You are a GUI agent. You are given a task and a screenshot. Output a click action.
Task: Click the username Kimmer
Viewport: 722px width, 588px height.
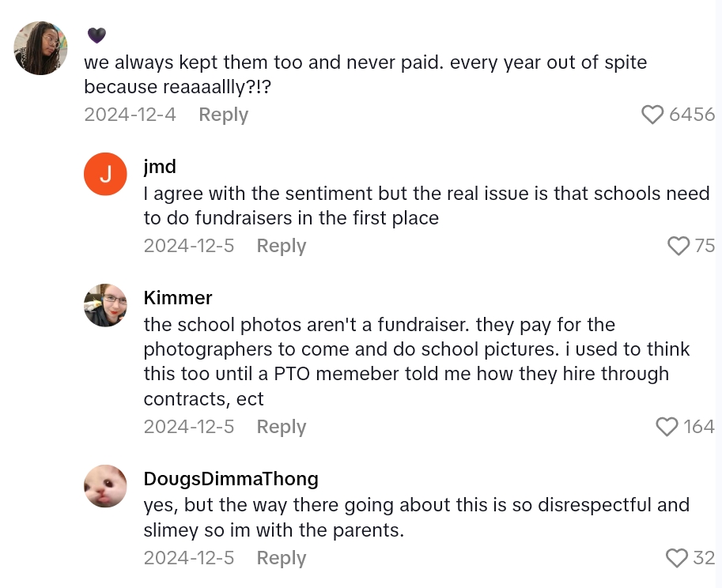(178, 298)
